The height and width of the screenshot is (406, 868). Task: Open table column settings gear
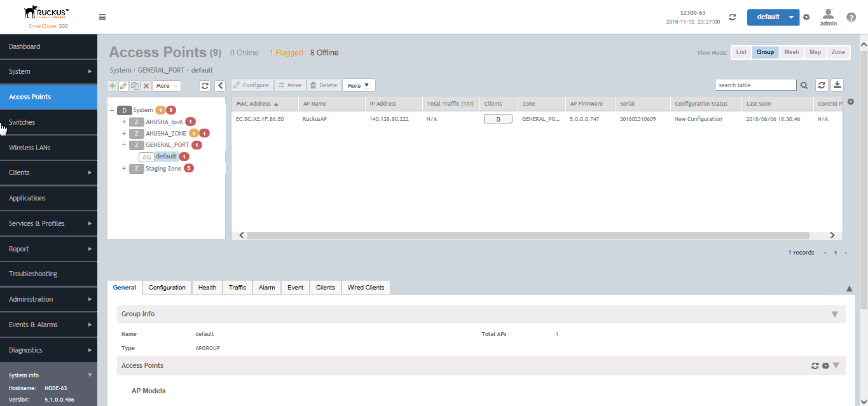pyautogui.click(x=851, y=102)
